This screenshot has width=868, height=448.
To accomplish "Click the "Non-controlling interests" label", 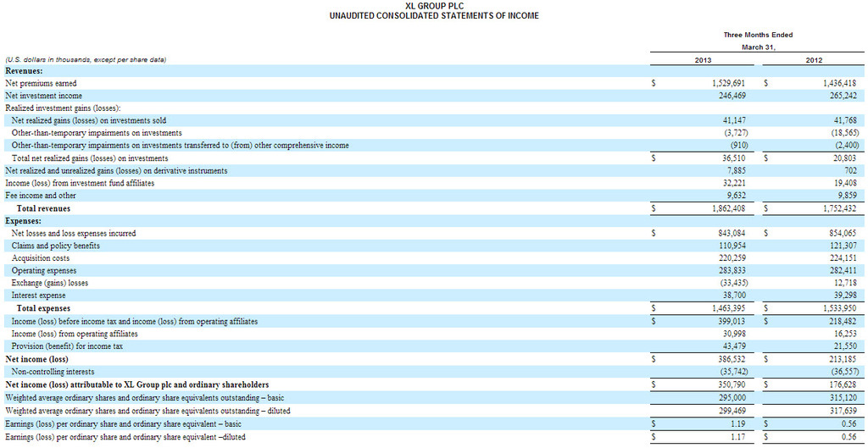I will click(x=53, y=372).
